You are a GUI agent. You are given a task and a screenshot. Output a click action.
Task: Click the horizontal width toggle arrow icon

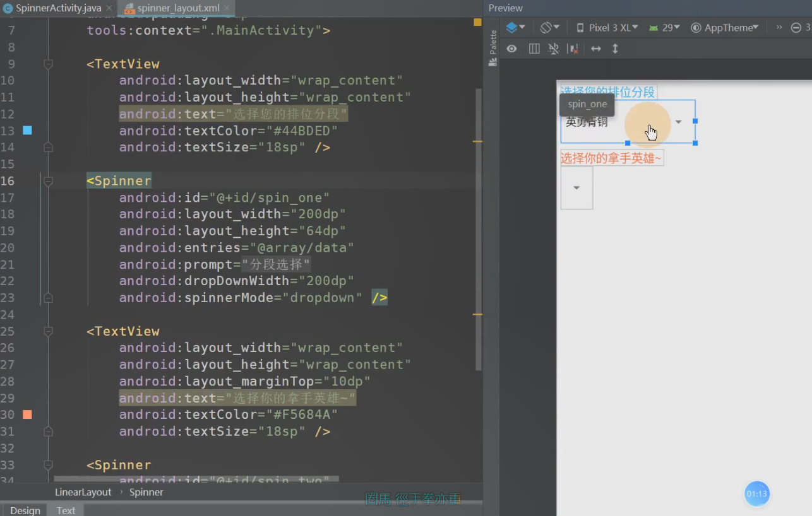tap(595, 49)
